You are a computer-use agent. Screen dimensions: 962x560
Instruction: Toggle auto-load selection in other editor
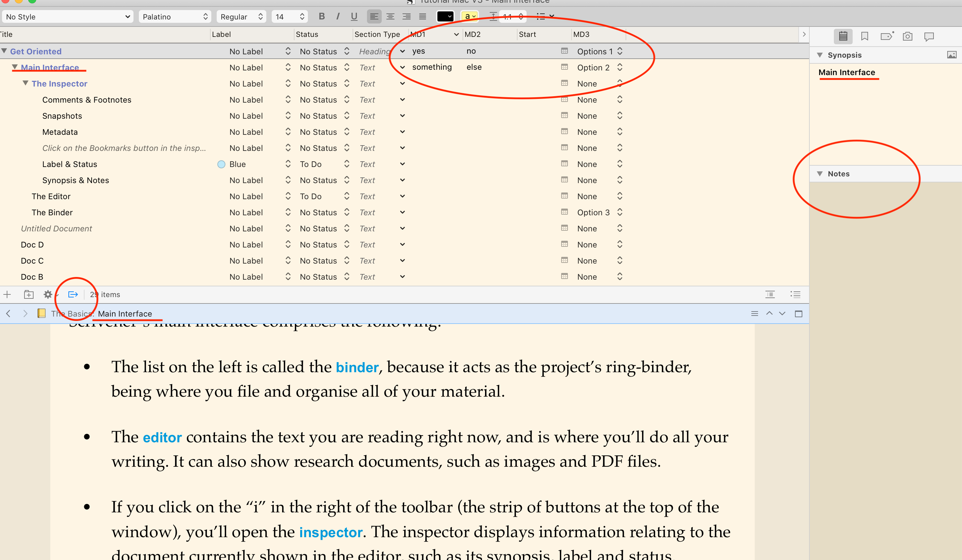click(x=73, y=294)
